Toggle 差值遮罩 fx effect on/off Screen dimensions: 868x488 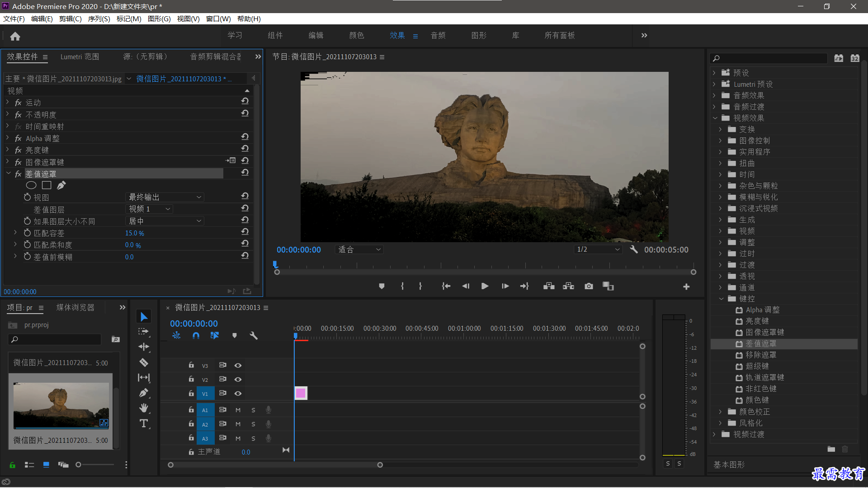[x=18, y=174]
